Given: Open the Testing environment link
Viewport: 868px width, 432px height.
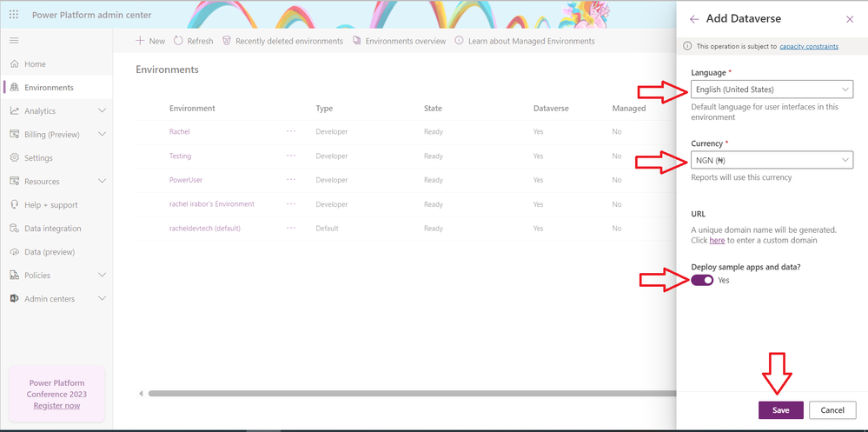Looking at the screenshot, I should pyautogui.click(x=181, y=156).
